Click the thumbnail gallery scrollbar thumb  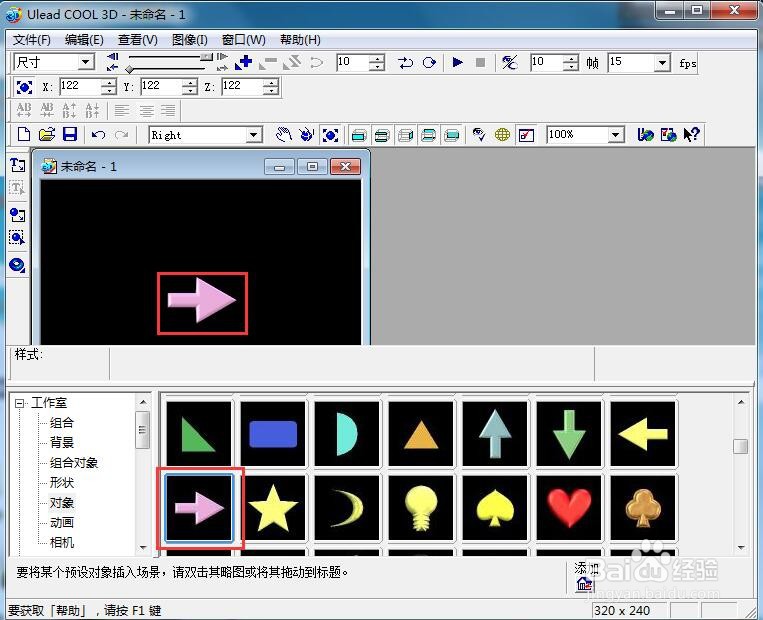[x=740, y=446]
